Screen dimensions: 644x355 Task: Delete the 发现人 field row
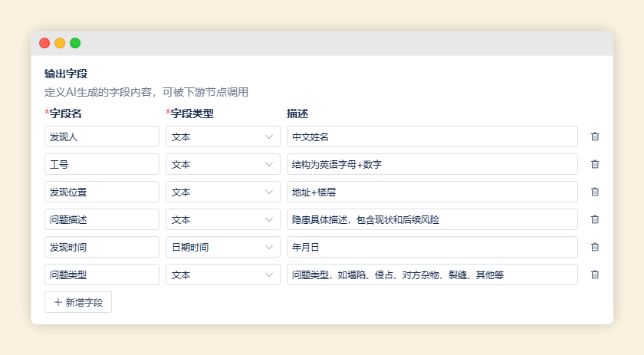pos(594,136)
